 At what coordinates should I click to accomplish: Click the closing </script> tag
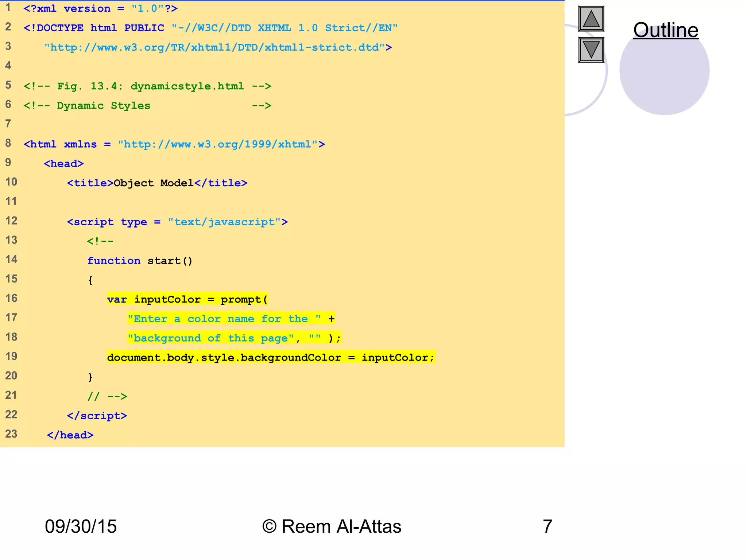tap(97, 416)
